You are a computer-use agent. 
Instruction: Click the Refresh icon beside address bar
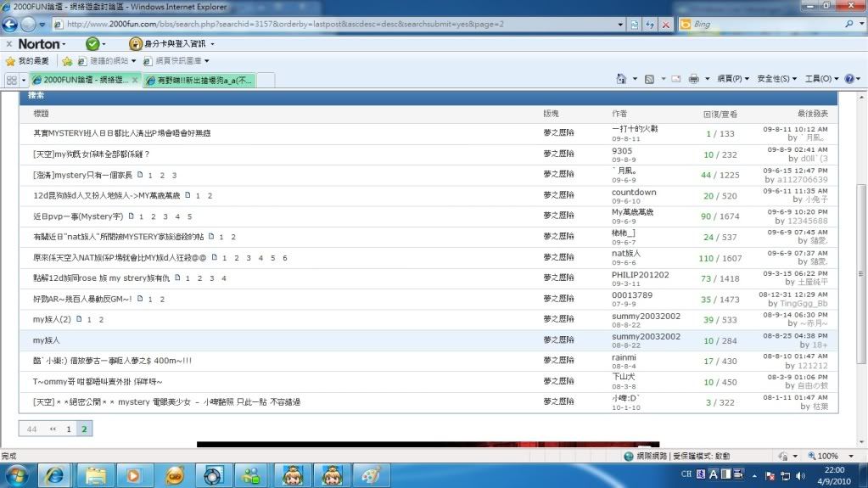point(649,25)
